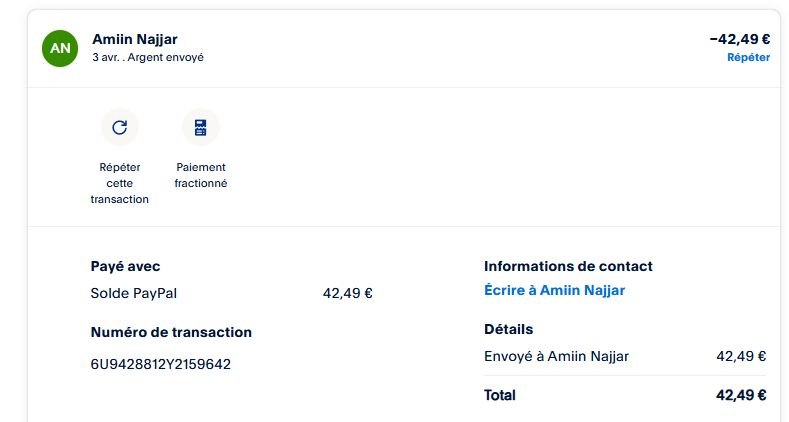The height and width of the screenshot is (422, 789).
Task: Select the Paiement fractionné label
Action: point(200,175)
